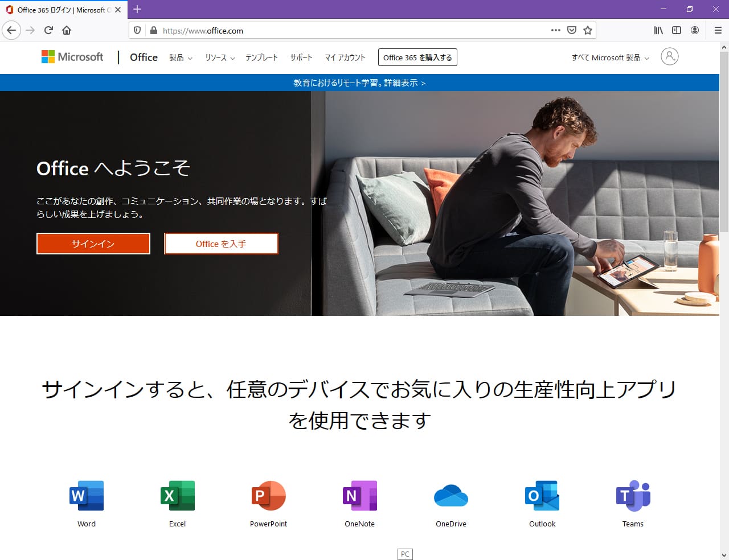This screenshot has width=729, height=560.
Task: Open the Firefox library icon
Action: pyautogui.click(x=658, y=30)
